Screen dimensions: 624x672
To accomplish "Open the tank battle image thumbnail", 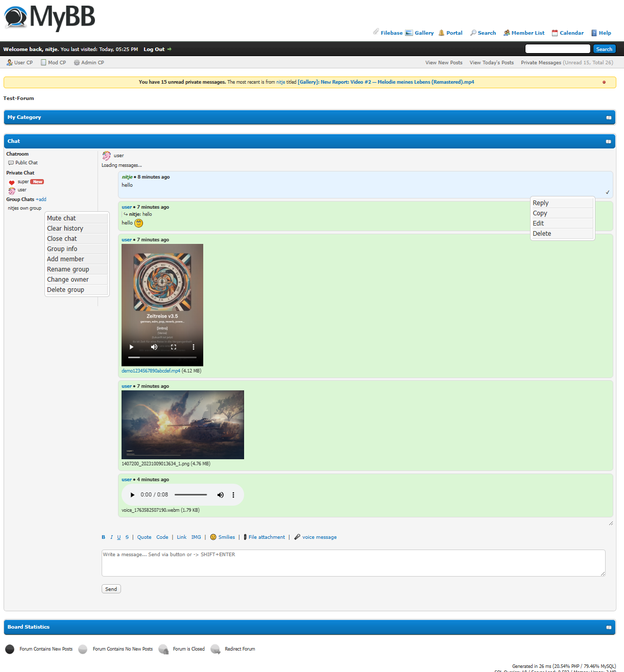I will tap(182, 425).
